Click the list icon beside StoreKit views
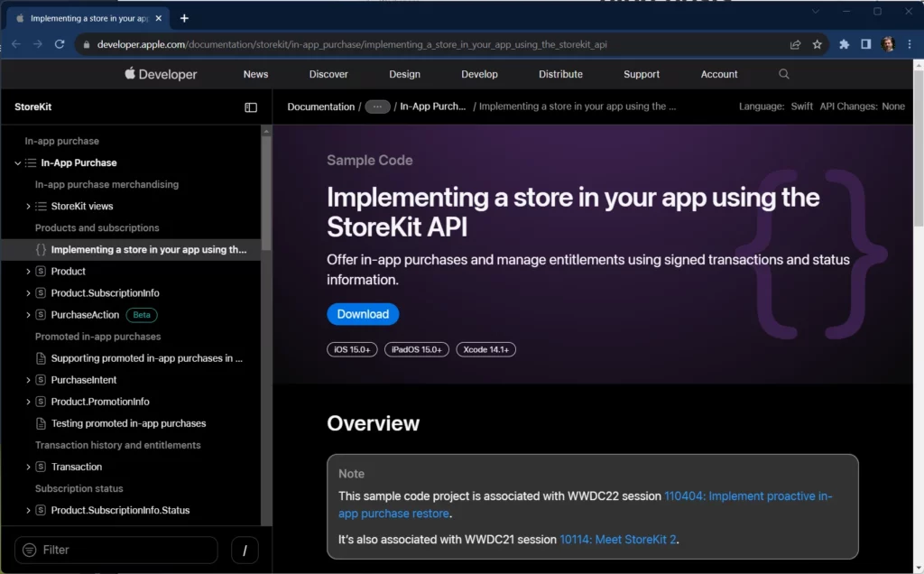 coord(41,207)
